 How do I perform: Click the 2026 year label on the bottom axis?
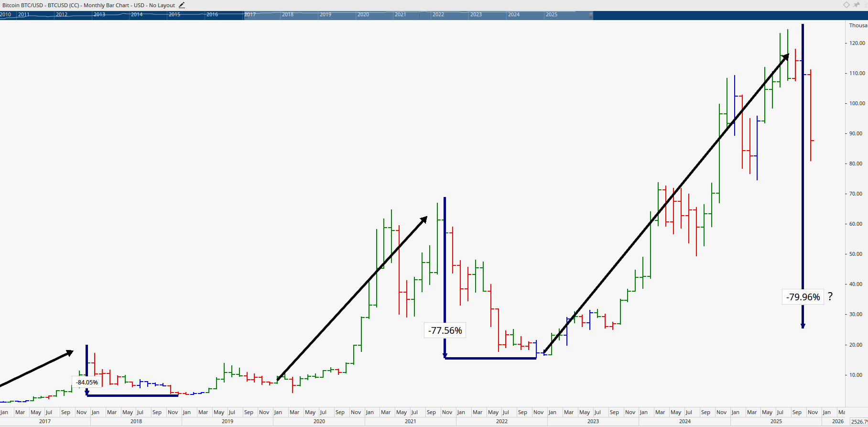pyautogui.click(x=838, y=421)
